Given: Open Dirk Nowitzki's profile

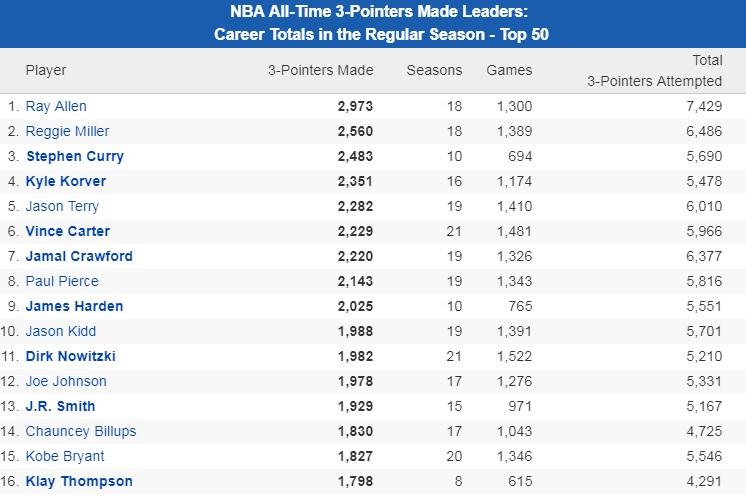Looking at the screenshot, I should 73,356.
